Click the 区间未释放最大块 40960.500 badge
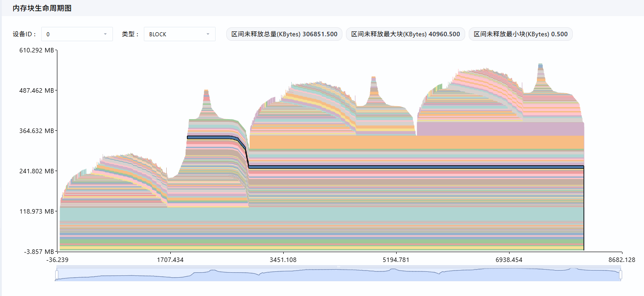The width and height of the screenshot is (644, 296). pos(406,34)
